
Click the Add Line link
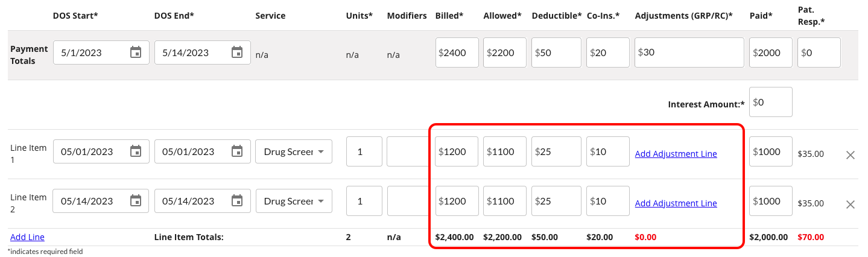coord(27,237)
